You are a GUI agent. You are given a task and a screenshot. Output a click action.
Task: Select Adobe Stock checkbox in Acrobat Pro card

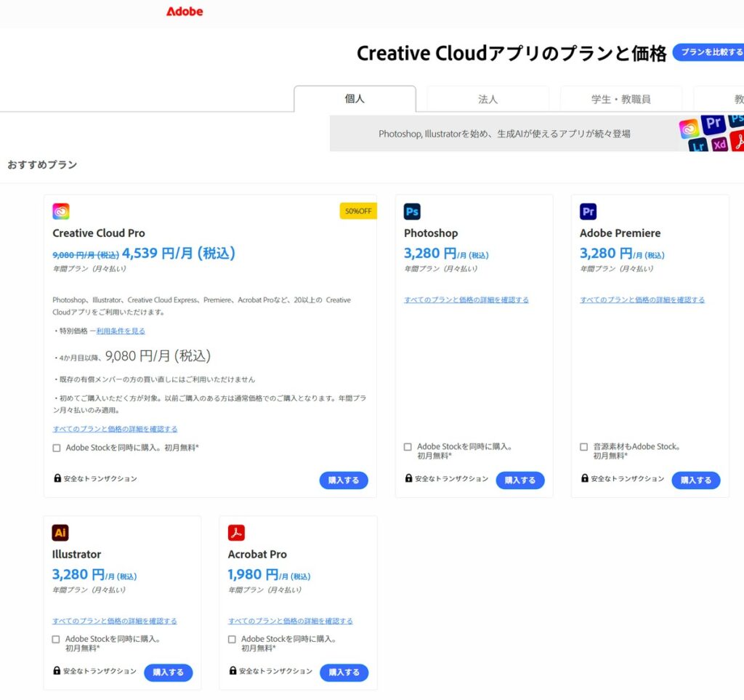click(x=232, y=640)
